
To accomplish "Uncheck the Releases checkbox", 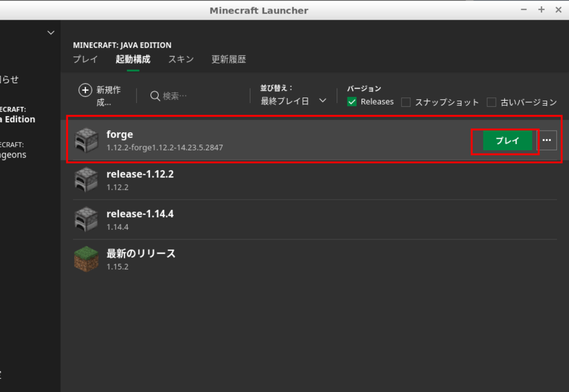I will click(x=352, y=102).
